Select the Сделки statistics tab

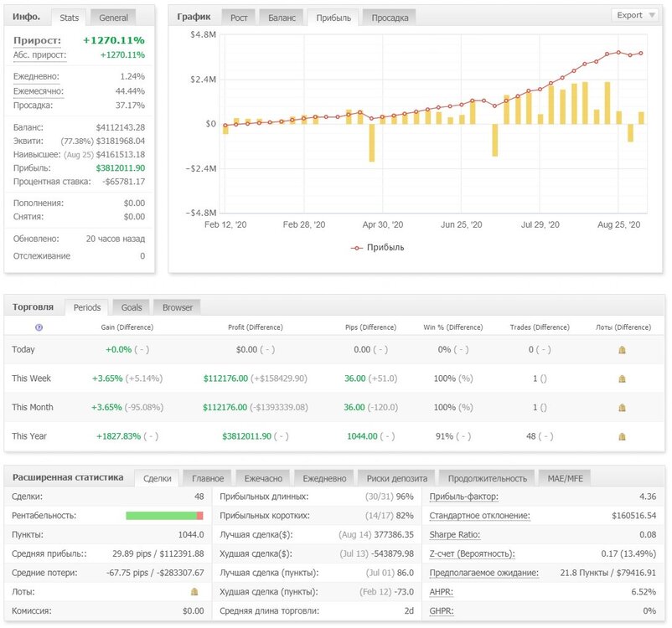click(158, 478)
